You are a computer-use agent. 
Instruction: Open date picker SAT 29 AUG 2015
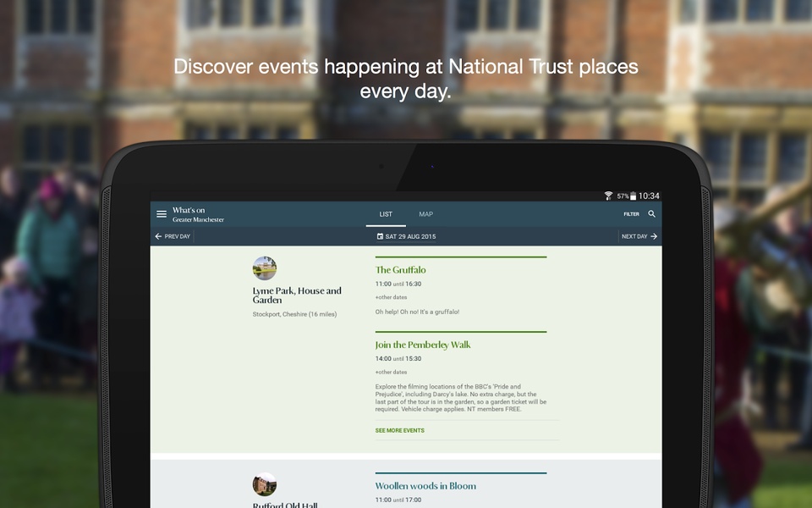point(406,236)
